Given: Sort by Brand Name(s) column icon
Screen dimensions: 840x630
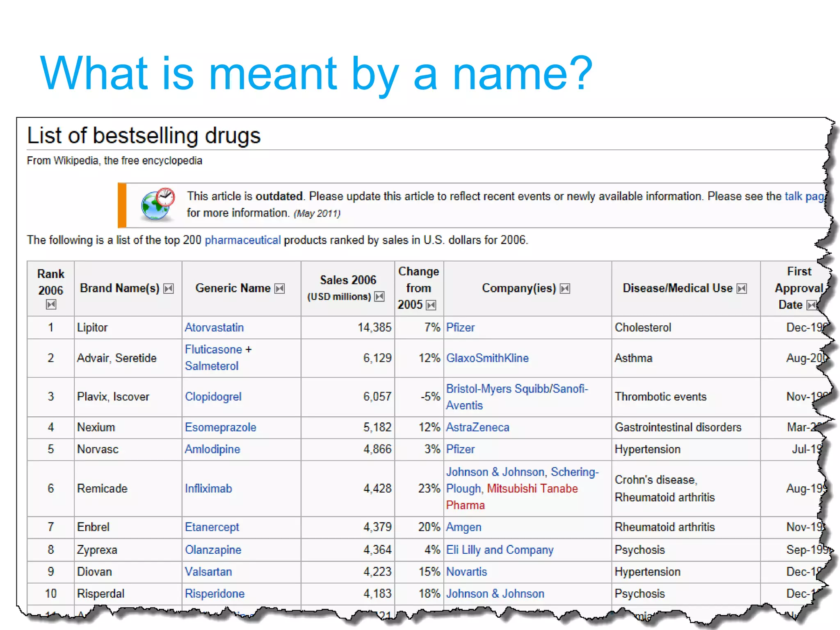Looking at the screenshot, I should pyautogui.click(x=169, y=289).
